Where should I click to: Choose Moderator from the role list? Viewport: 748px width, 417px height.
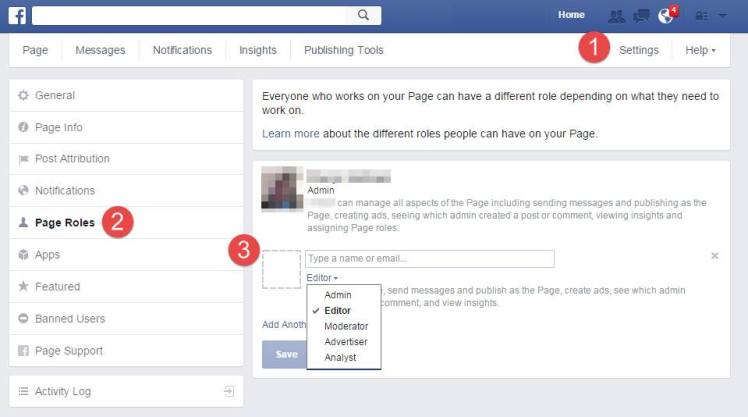coord(346,326)
